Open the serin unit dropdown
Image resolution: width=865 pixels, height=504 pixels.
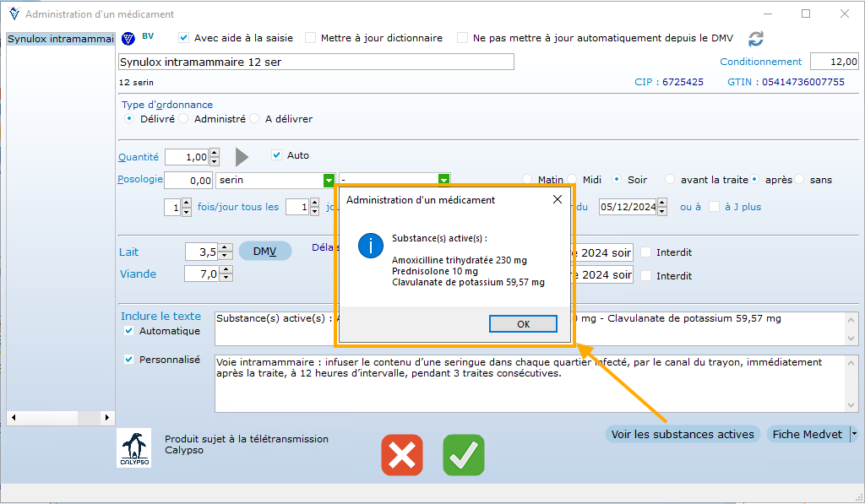click(x=329, y=181)
